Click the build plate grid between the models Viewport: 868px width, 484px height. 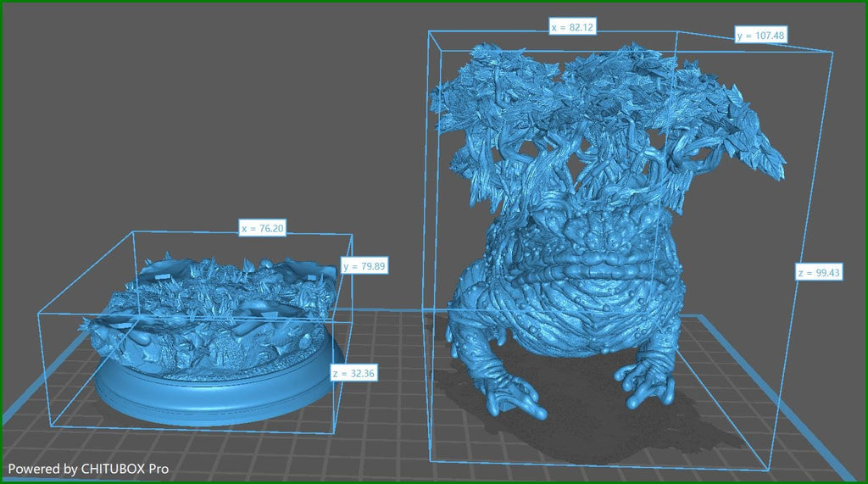tap(390, 356)
